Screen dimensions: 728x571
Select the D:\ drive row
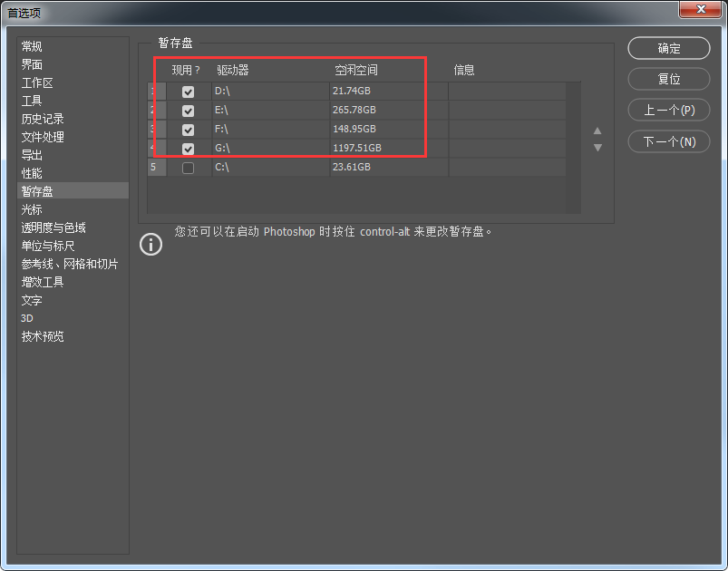click(x=356, y=91)
